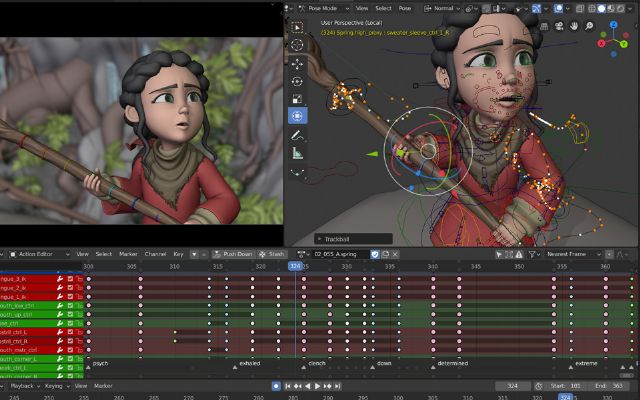
Task: Toggle viewport gizmos display button
Action: [536, 9]
